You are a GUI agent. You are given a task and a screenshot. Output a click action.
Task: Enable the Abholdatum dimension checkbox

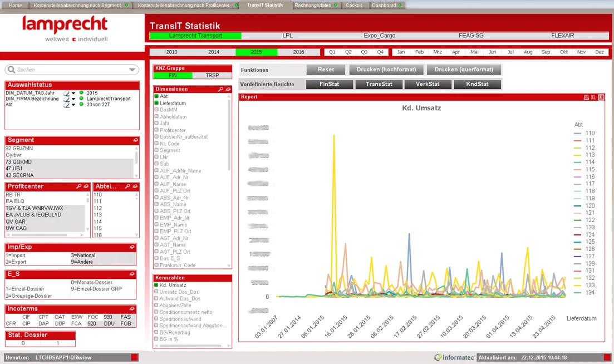(x=156, y=116)
